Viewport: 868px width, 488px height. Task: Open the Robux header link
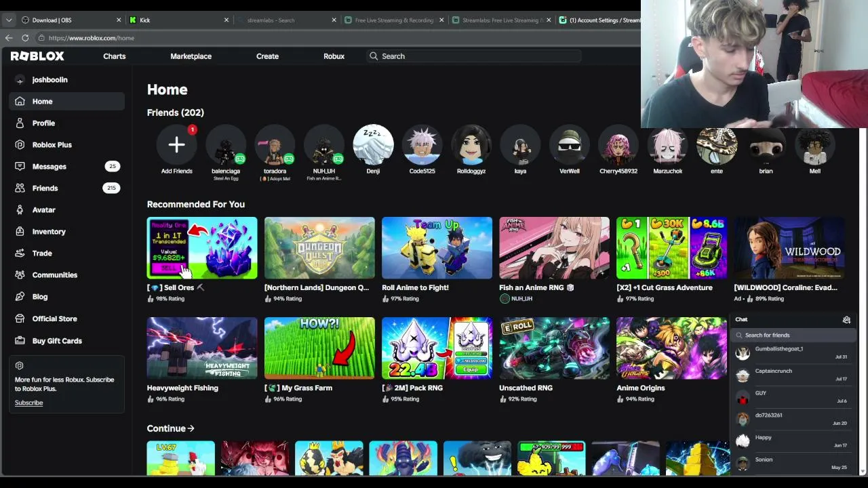(334, 56)
